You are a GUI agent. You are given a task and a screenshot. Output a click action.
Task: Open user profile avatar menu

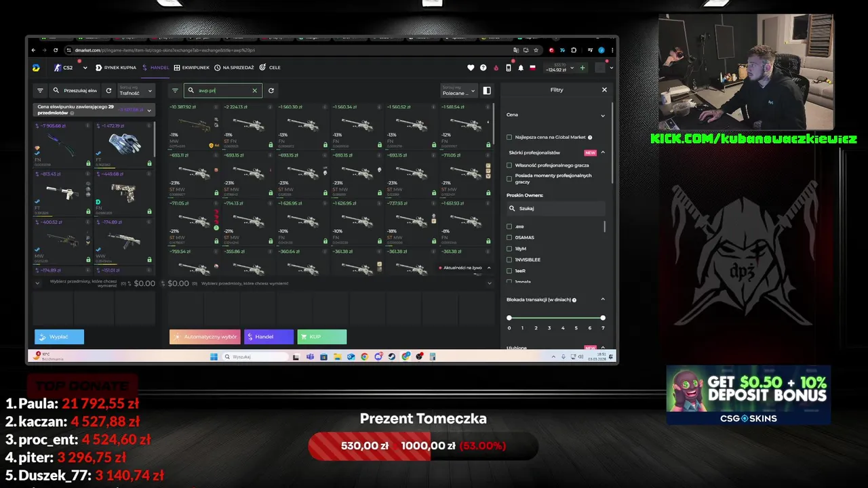coord(599,68)
